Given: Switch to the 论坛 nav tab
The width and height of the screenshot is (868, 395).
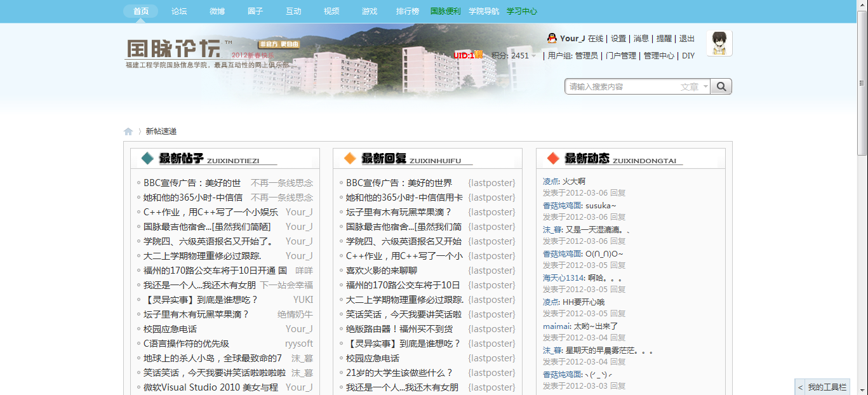Looking at the screenshot, I should pos(179,11).
